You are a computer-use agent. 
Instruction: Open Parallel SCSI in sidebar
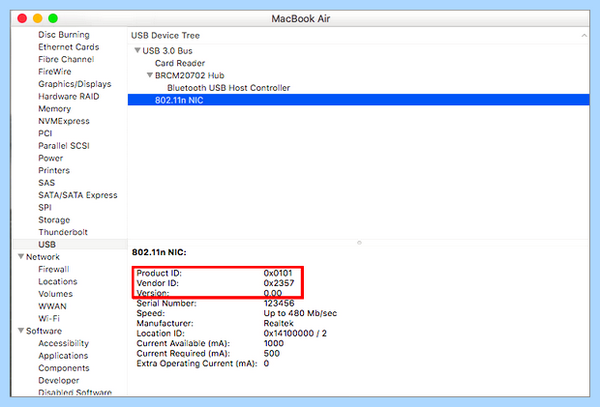pyautogui.click(x=64, y=146)
